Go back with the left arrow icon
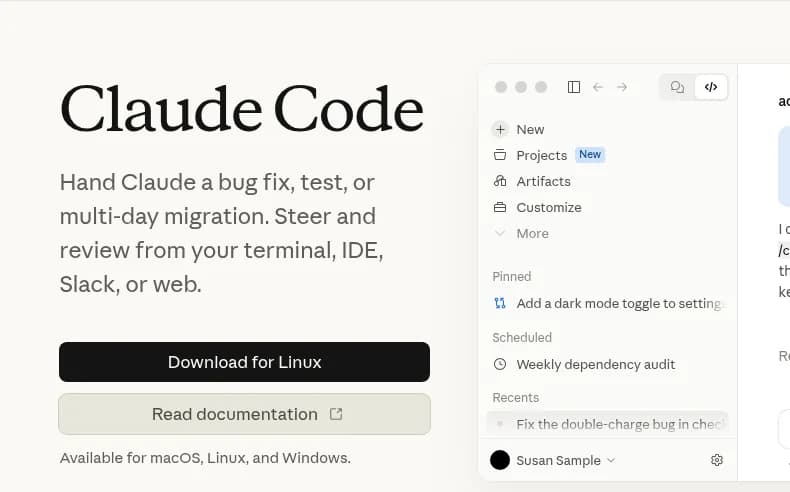This screenshot has width=790, height=492. (598, 87)
